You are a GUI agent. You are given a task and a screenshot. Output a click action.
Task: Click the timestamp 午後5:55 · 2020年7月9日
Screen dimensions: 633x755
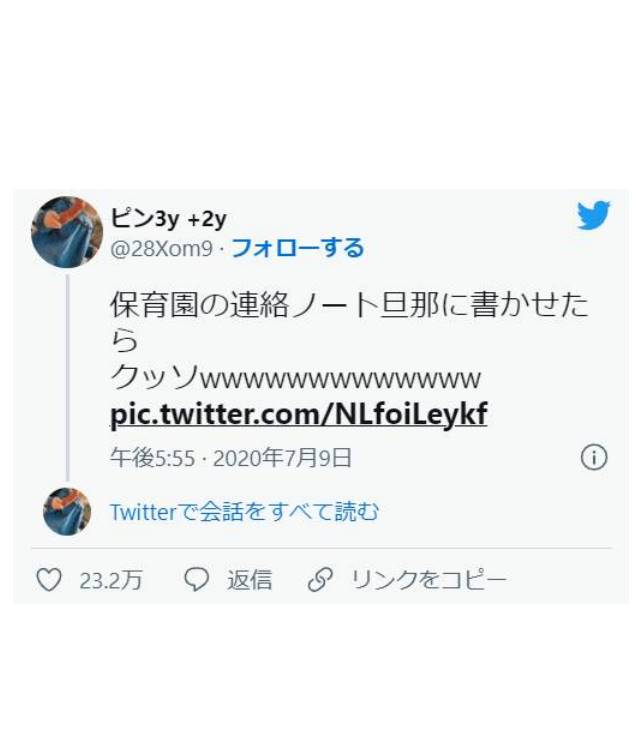[231, 458]
